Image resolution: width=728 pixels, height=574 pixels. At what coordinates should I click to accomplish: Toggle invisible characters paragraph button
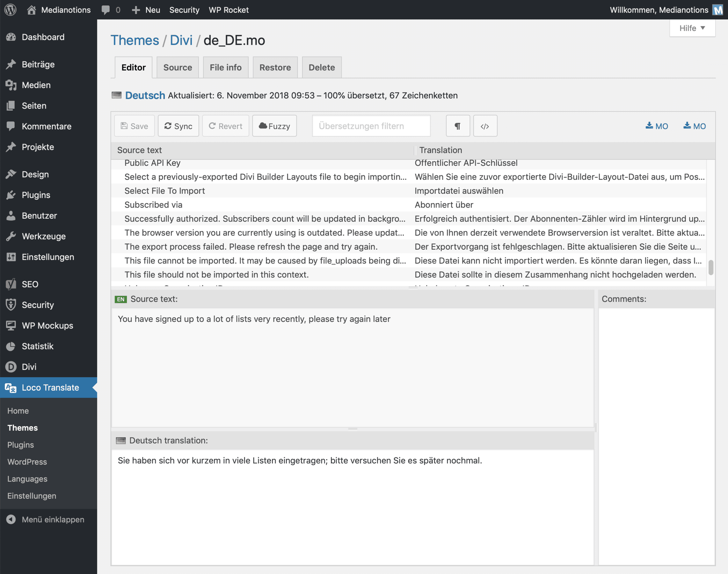point(458,126)
